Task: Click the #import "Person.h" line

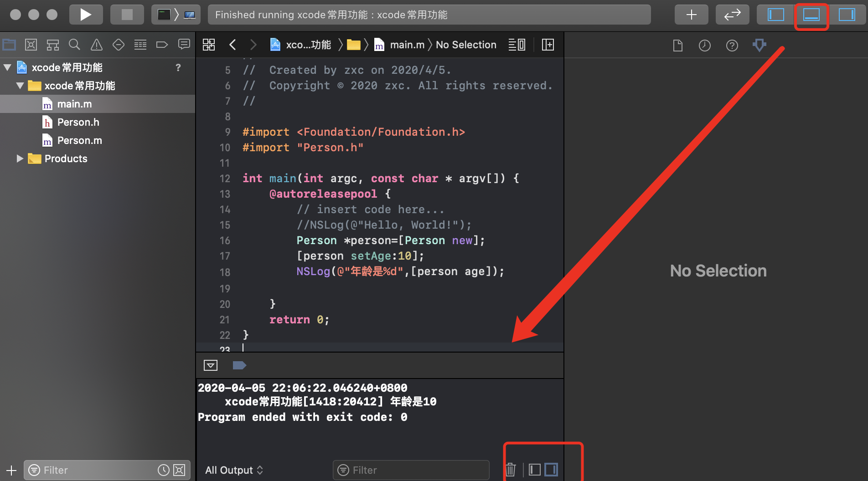Action: [x=303, y=148]
